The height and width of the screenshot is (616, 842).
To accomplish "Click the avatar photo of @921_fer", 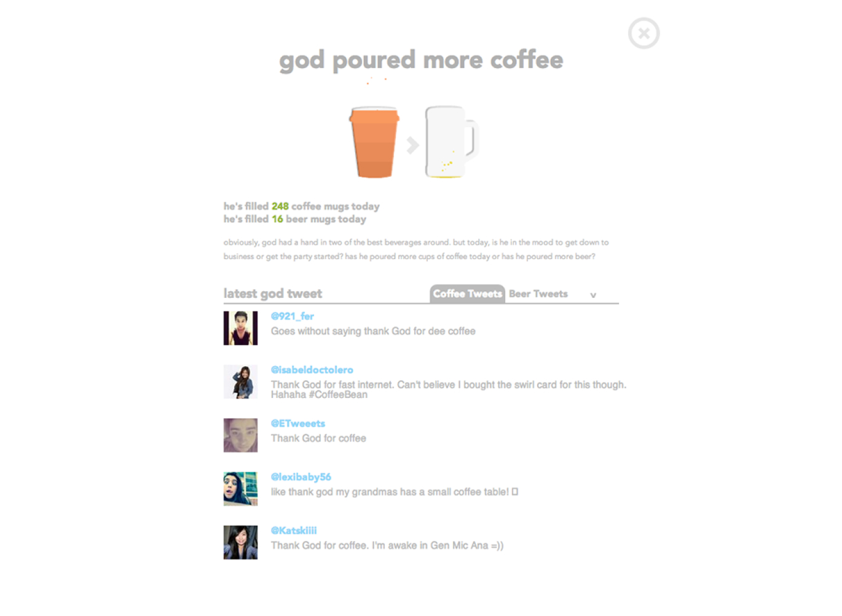I will [x=240, y=328].
